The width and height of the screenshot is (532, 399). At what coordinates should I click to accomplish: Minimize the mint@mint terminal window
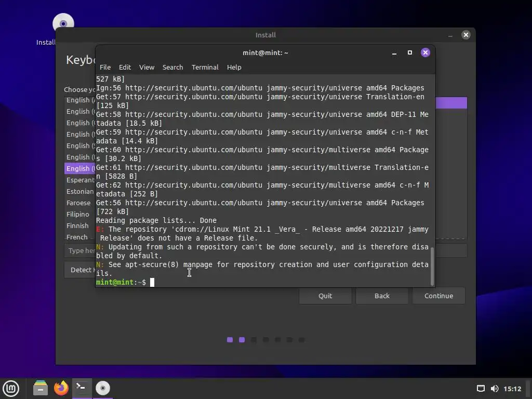tap(394, 53)
